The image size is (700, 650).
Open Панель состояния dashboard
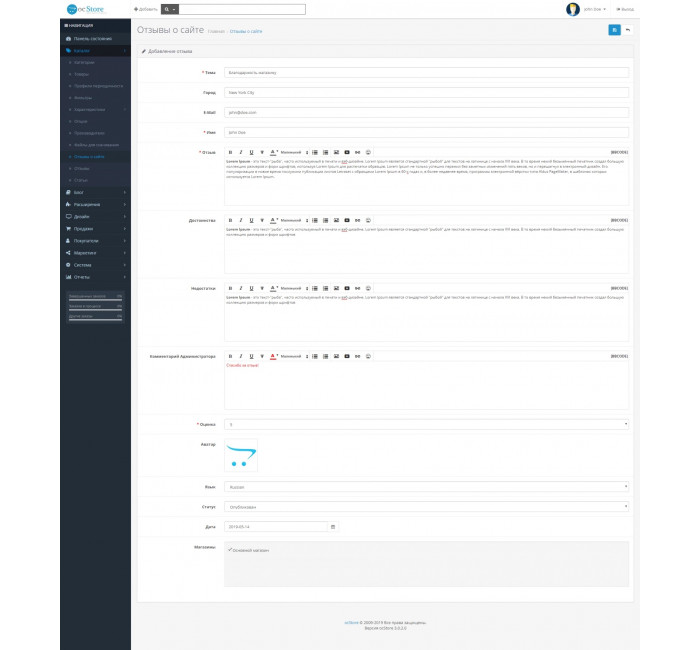(x=96, y=38)
